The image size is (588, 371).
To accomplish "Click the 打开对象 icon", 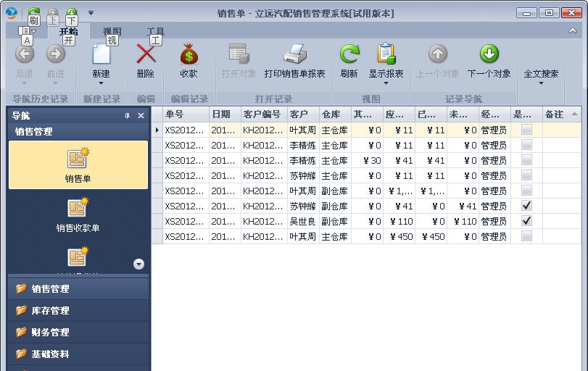I will click(239, 54).
